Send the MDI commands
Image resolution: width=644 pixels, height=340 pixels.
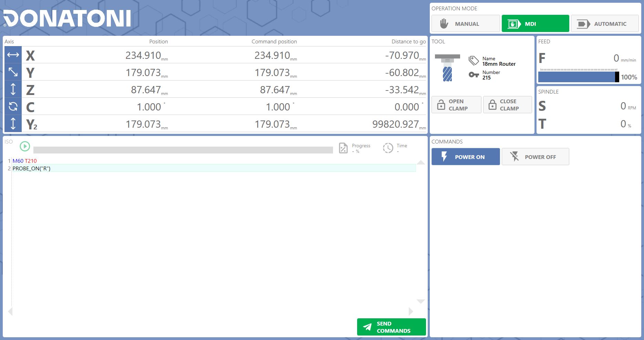point(392,327)
